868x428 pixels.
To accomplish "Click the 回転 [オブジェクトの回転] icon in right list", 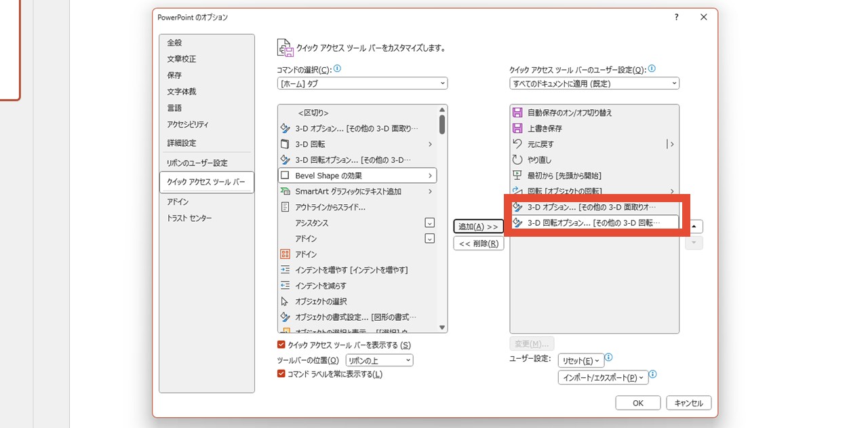I will click(517, 191).
